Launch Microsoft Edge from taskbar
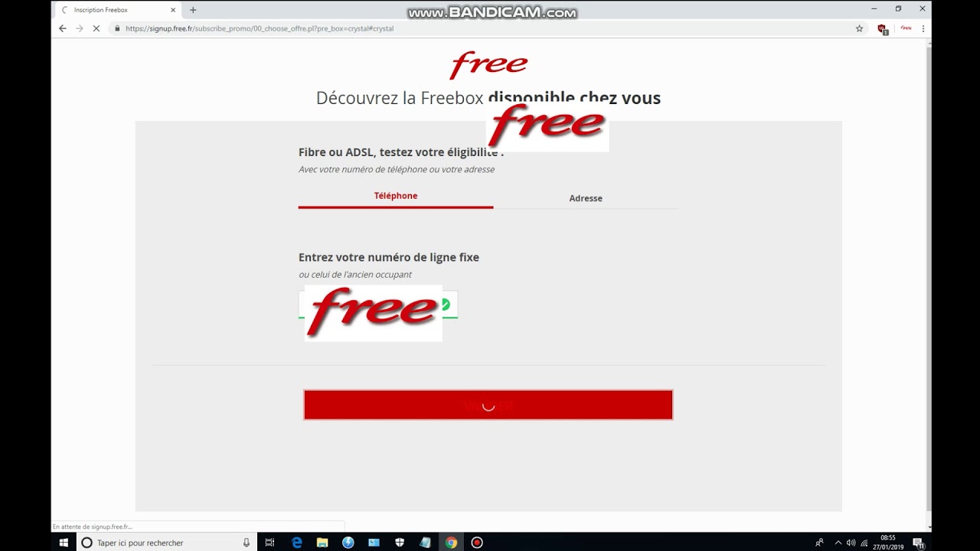The image size is (980, 551). 297,543
